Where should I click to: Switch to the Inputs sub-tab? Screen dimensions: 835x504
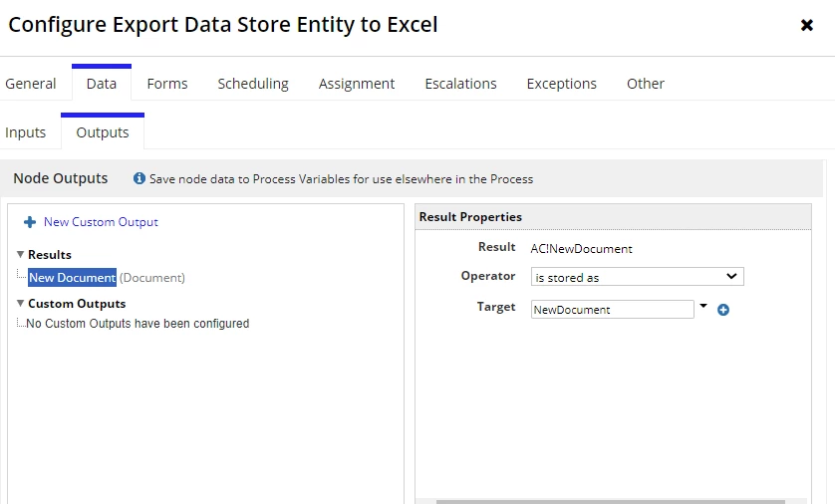coord(25,132)
